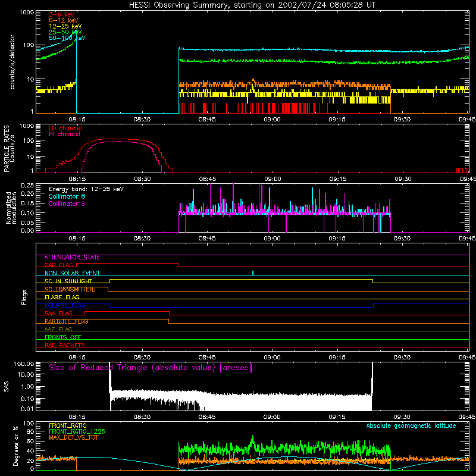Click the 08:15 tick label under count-rate plot
The height and width of the screenshot is (476, 476).
[x=77, y=120]
